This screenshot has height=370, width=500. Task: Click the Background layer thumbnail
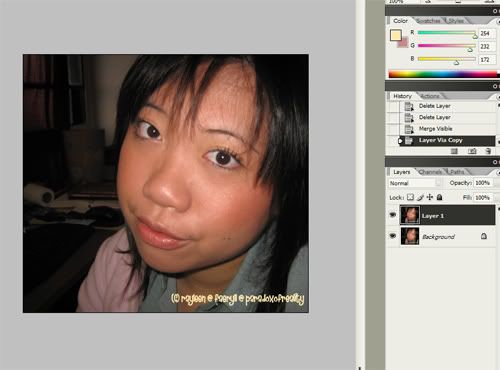click(x=410, y=236)
